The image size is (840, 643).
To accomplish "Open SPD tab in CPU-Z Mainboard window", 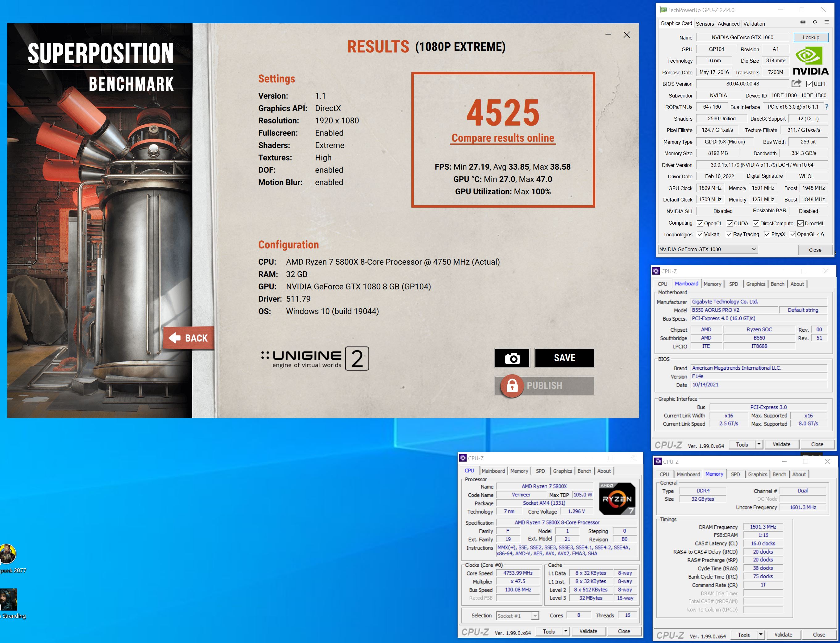I will tap(734, 284).
